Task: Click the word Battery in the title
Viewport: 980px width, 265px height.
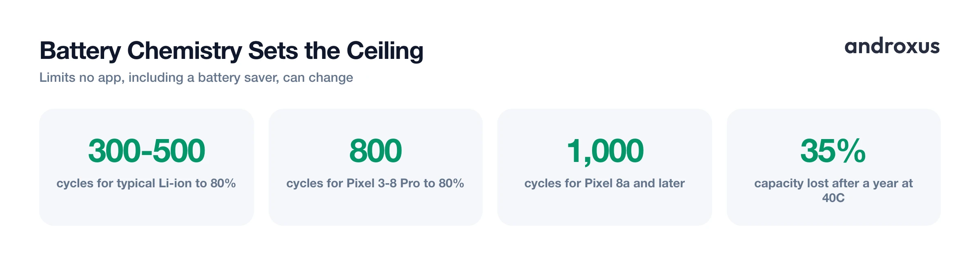Action: tap(80, 51)
